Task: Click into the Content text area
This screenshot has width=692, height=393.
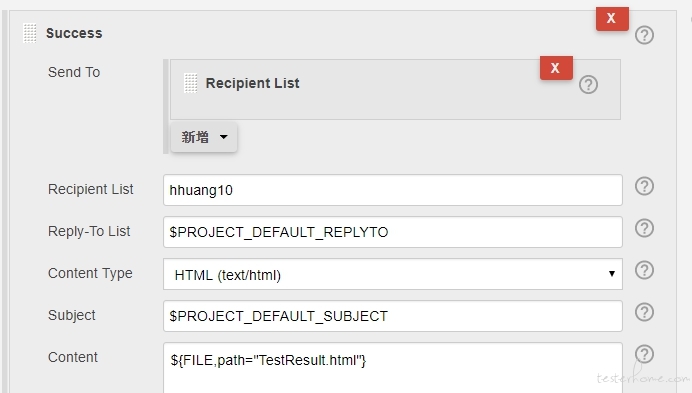Action: tap(393, 367)
